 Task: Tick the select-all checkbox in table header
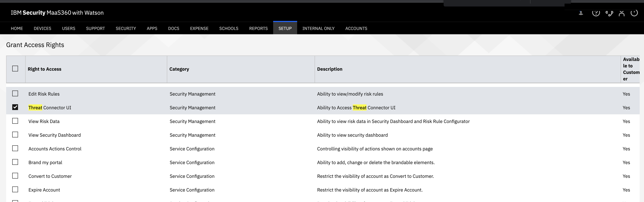[15, 69]
